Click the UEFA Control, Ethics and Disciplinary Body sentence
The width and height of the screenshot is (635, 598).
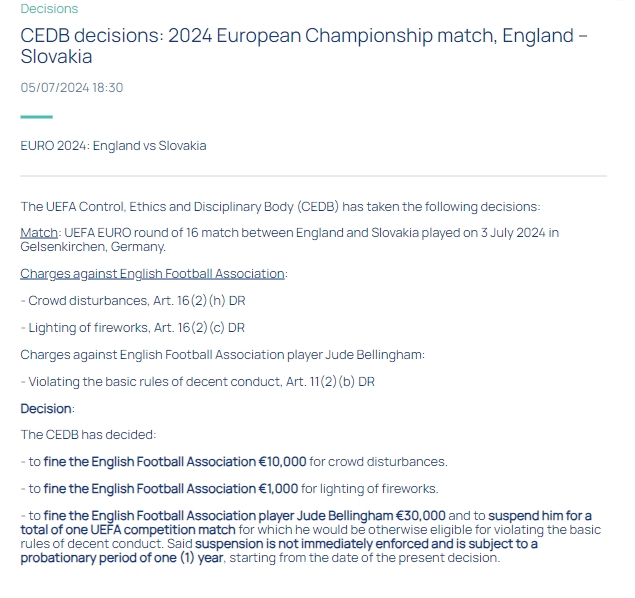coord(280,207)
